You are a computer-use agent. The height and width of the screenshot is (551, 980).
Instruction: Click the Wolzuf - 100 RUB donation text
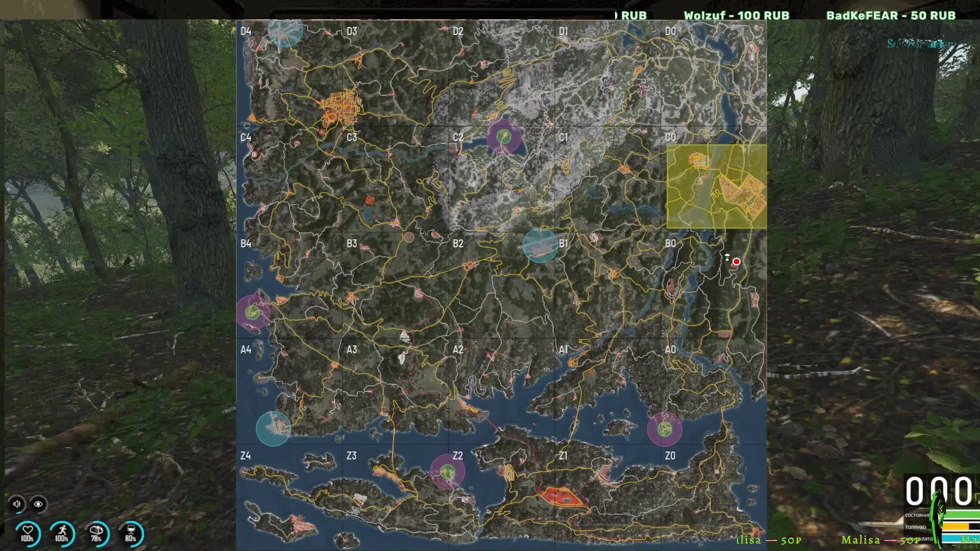point(736,15)
